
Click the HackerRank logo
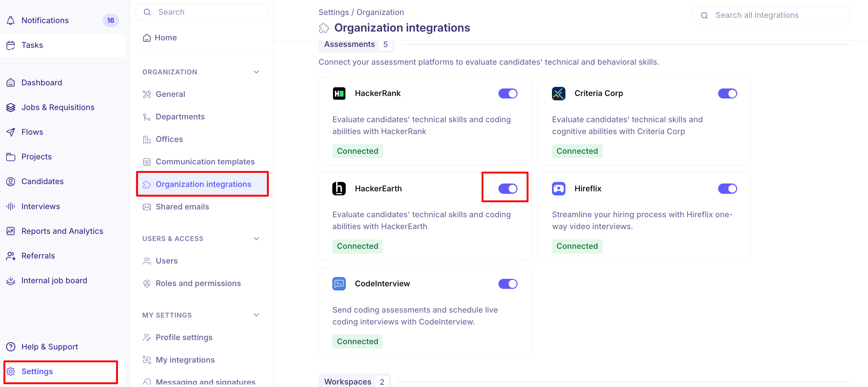click(339, 93)
